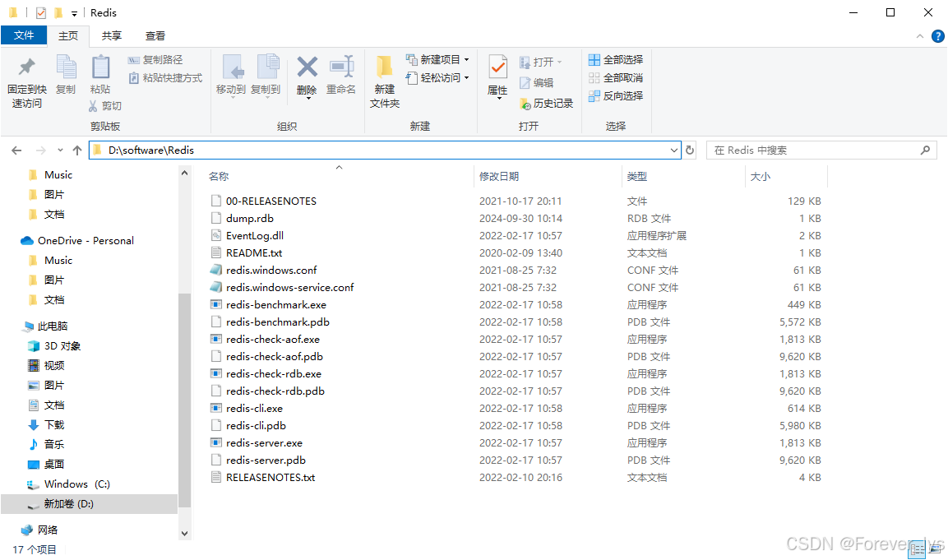Click Invert selection (反向选择)
Image resolution: width=948 pixels, height=560 pixels.
(616, 96)
